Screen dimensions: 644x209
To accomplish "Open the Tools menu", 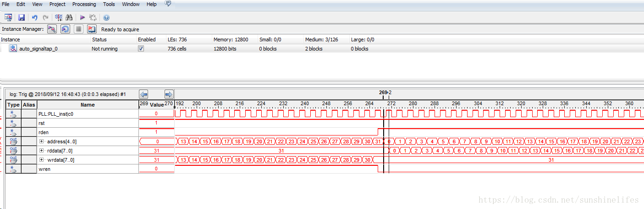I will click(x=109, y=4).
